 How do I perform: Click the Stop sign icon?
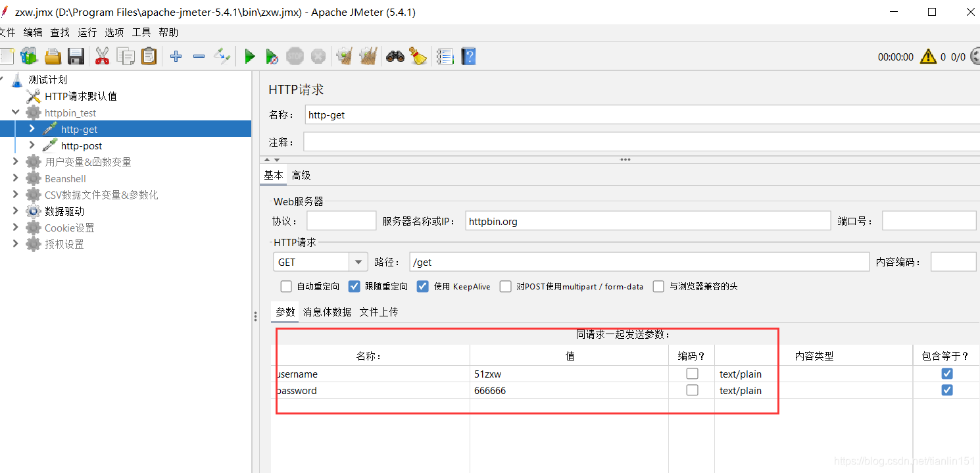[295, 57]
